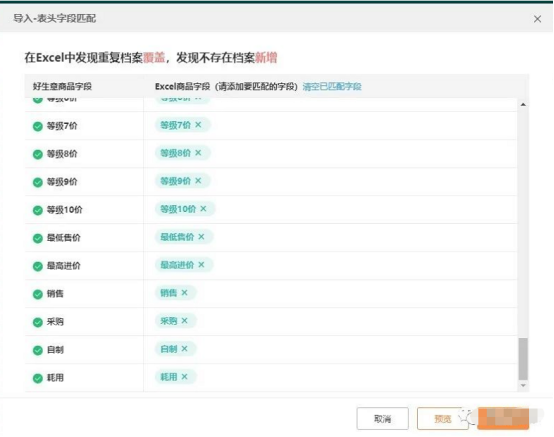Click green check icon beside 最高进价
554x437 pixels.
pyautogui.click(x=38, y=266)
